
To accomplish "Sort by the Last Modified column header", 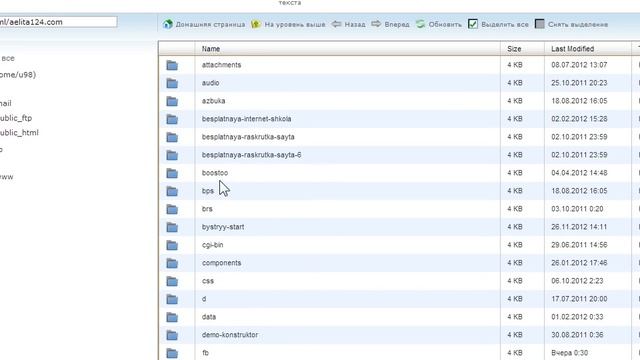I will (x=588, y=49).
